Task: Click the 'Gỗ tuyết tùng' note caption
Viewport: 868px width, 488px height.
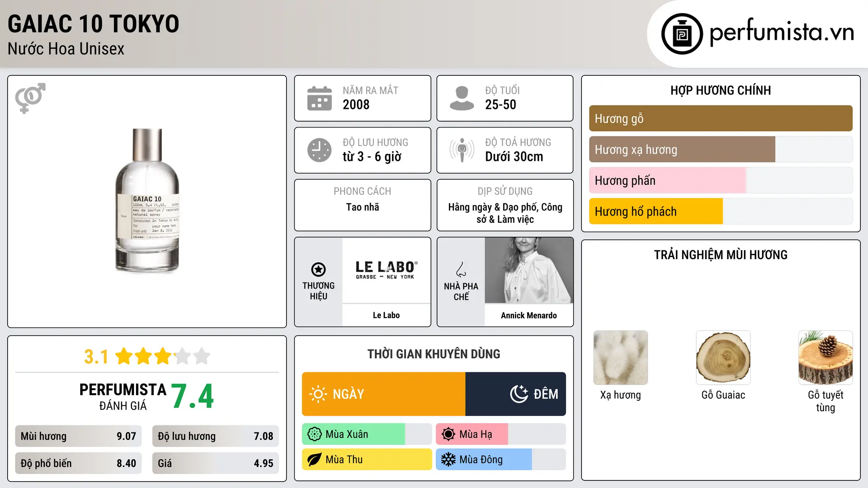Action: [x=826, y=401]
